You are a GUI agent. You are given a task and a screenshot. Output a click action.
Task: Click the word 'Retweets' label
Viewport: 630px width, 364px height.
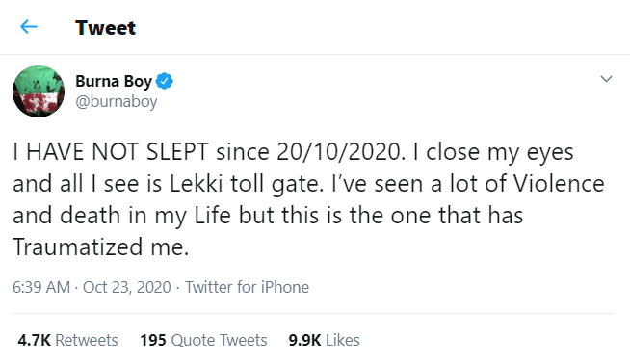[87, 340]
